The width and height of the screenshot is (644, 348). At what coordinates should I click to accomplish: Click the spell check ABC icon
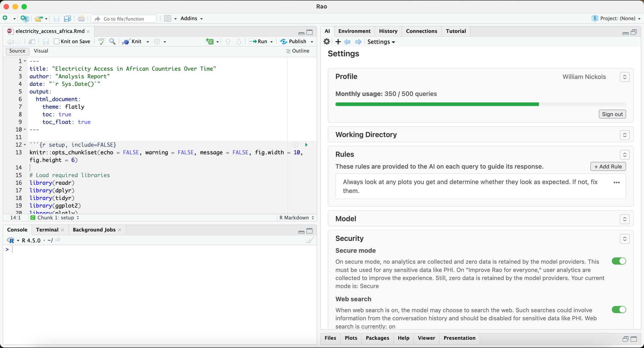pos(102,41)
